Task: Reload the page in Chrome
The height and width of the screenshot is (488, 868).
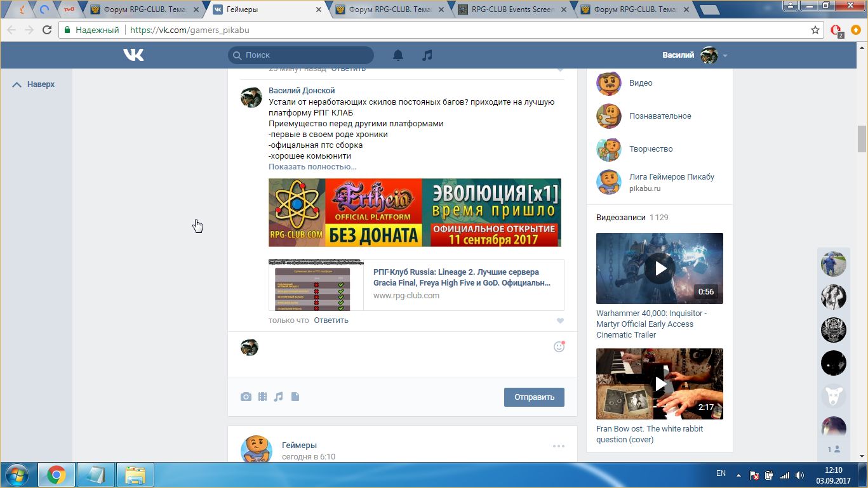Action: (47, 30)
